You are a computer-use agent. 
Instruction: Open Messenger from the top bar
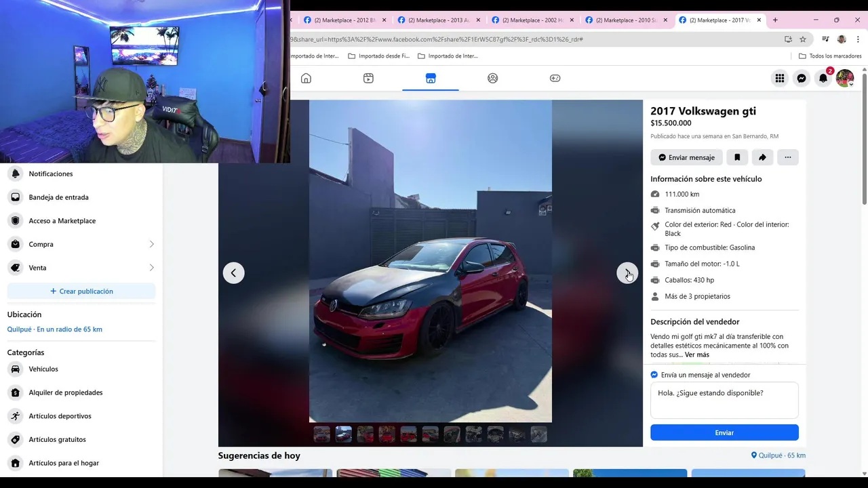tap(802, 78)
